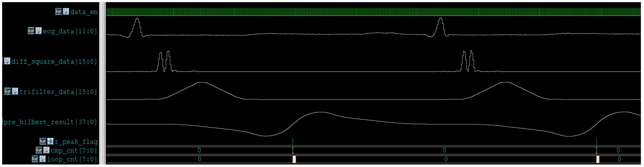Click the signal type icon next to loop_cnt[7:0]
The width and height of the screenshot is (644, 167).
(43, 159)
